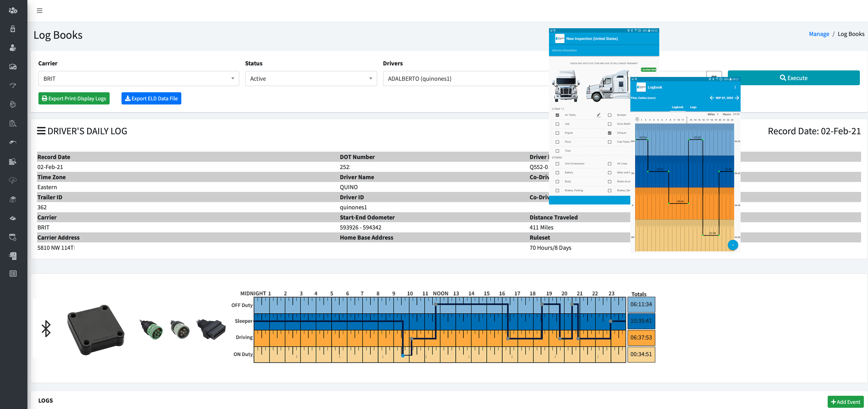Screen dimensions: 868x409
Task: Expand the Status dropdown set to Active
Action: click(311, 78)
